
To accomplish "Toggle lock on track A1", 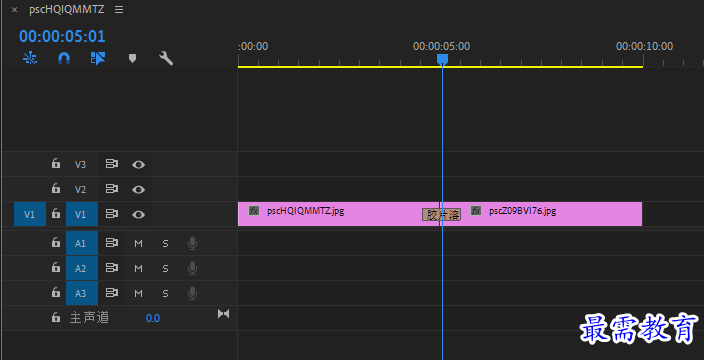I will click(56, 243).
